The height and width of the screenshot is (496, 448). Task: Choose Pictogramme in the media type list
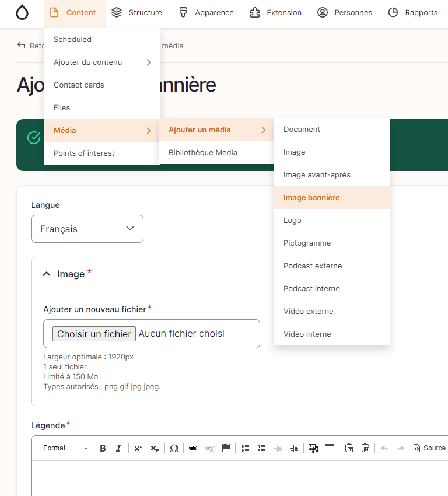point(307,243)
